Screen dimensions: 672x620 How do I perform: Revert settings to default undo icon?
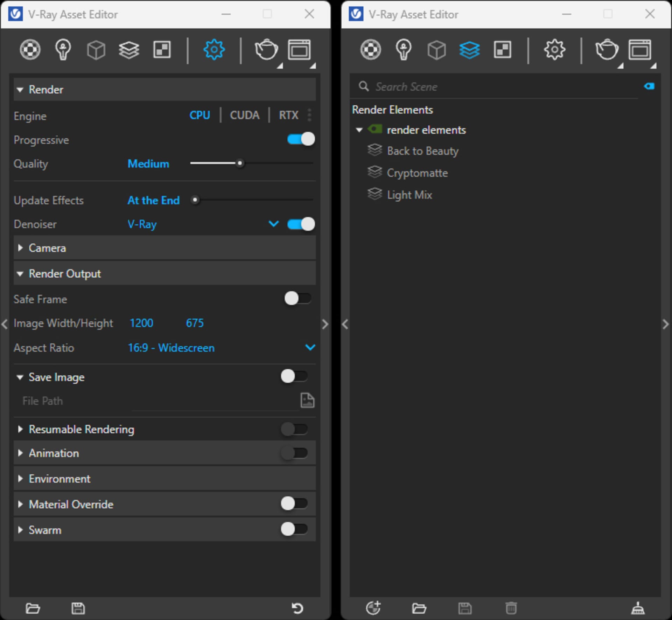(297, 608)
